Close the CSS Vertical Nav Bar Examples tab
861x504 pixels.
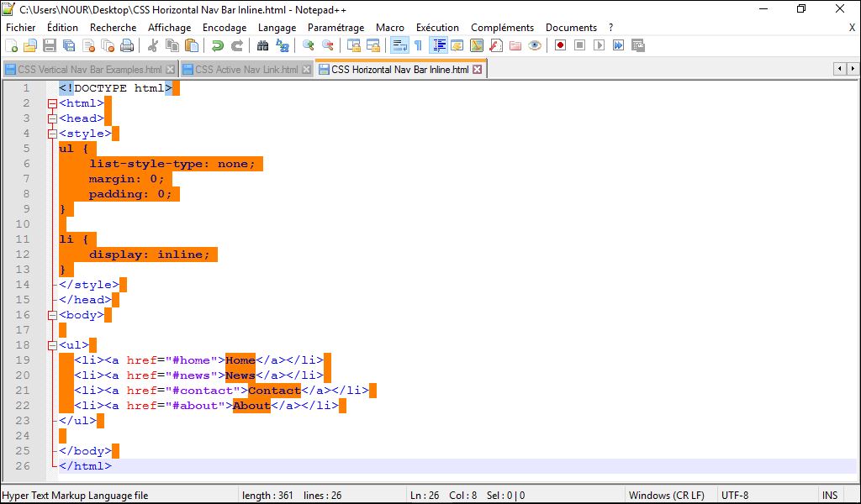click(x=171, y=70)
